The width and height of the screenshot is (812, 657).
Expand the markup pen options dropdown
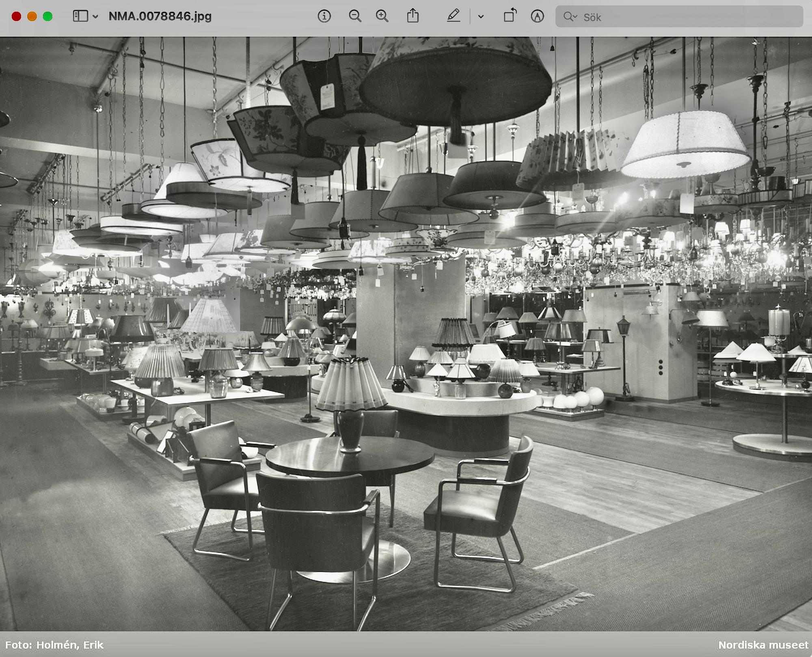point(481,17)
